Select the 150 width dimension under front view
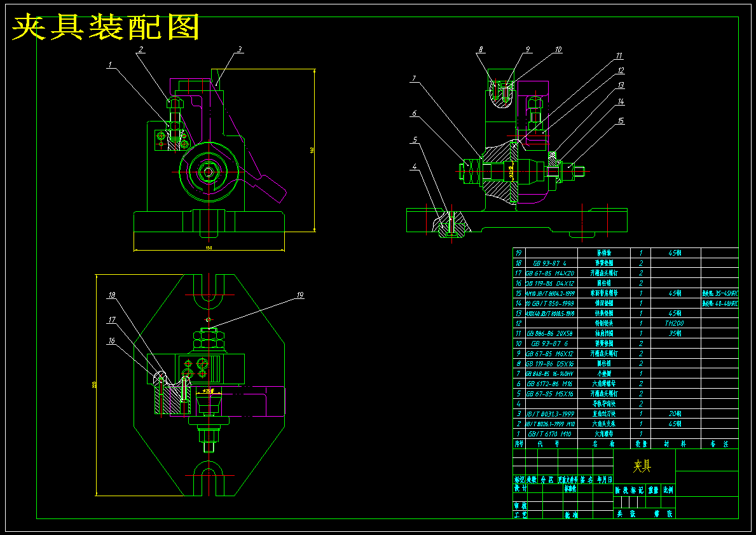 209,248
